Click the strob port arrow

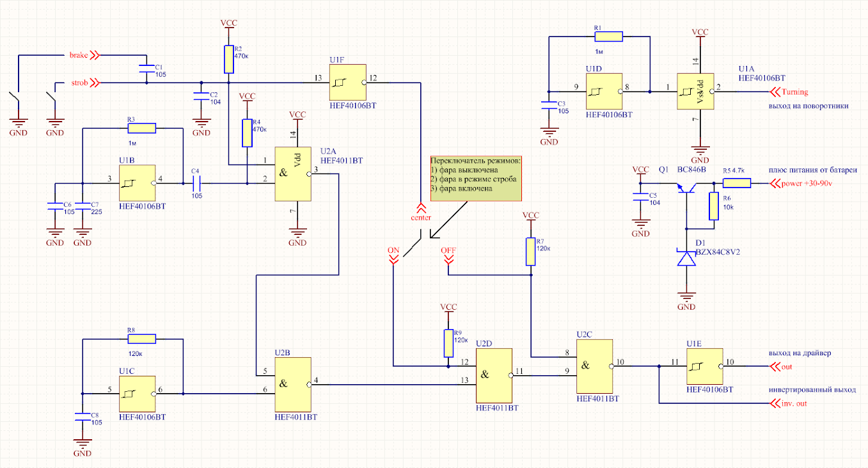click(95, 83)
